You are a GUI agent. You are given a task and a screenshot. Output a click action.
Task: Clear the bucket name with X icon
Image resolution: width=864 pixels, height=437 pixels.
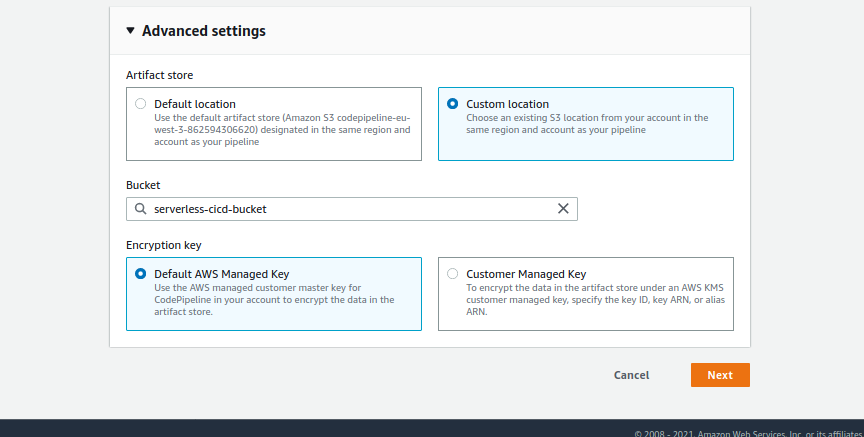[x=563, y=209]
